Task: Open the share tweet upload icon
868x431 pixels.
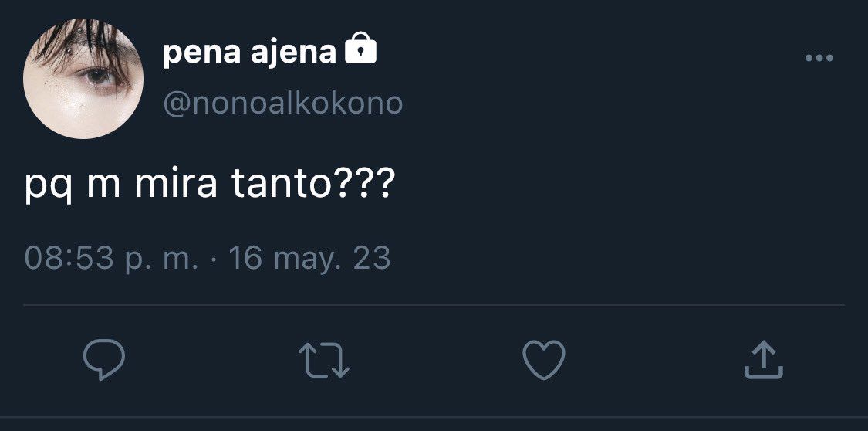Action: [763, 359]
